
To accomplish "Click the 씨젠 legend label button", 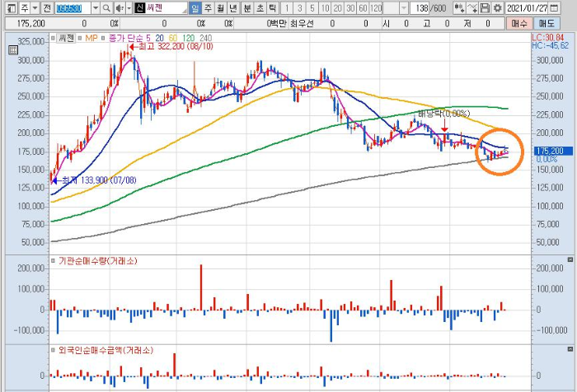I will (x=66, y=38).
